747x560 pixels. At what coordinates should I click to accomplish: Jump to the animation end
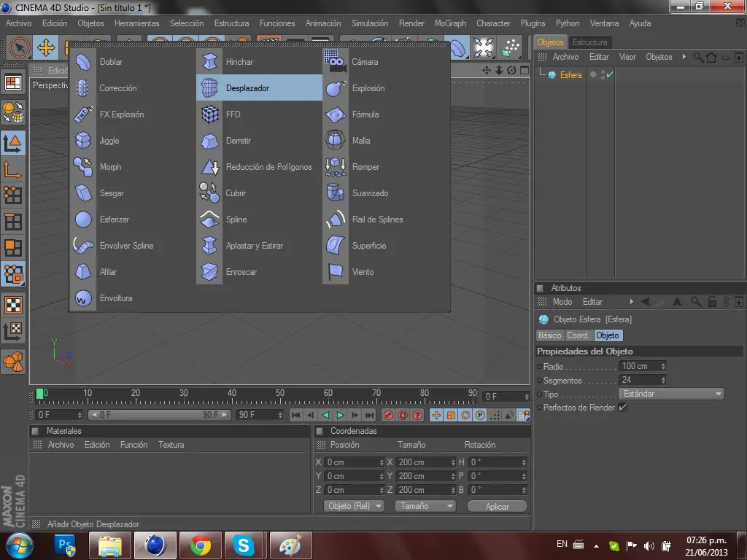click(370, 415)
